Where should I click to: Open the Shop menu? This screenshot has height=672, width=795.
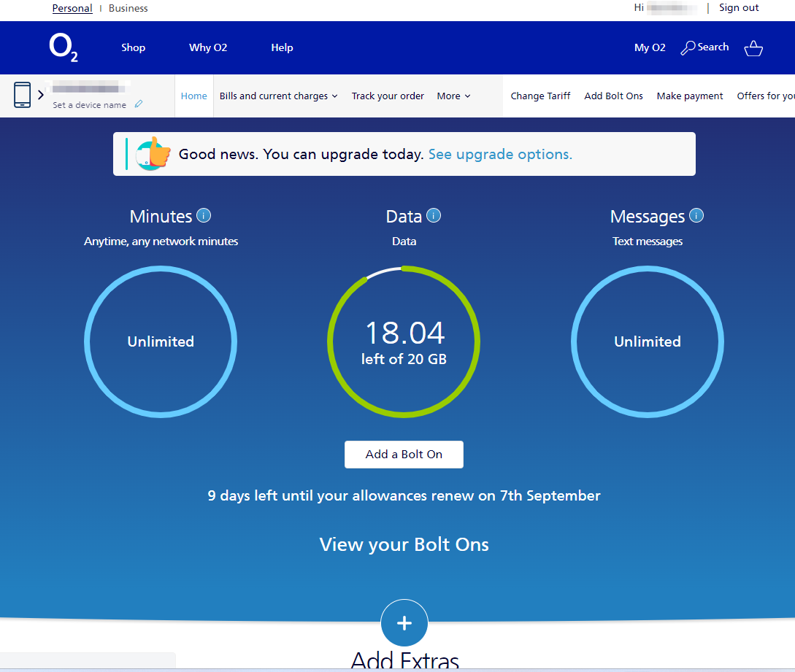[134, 47]
